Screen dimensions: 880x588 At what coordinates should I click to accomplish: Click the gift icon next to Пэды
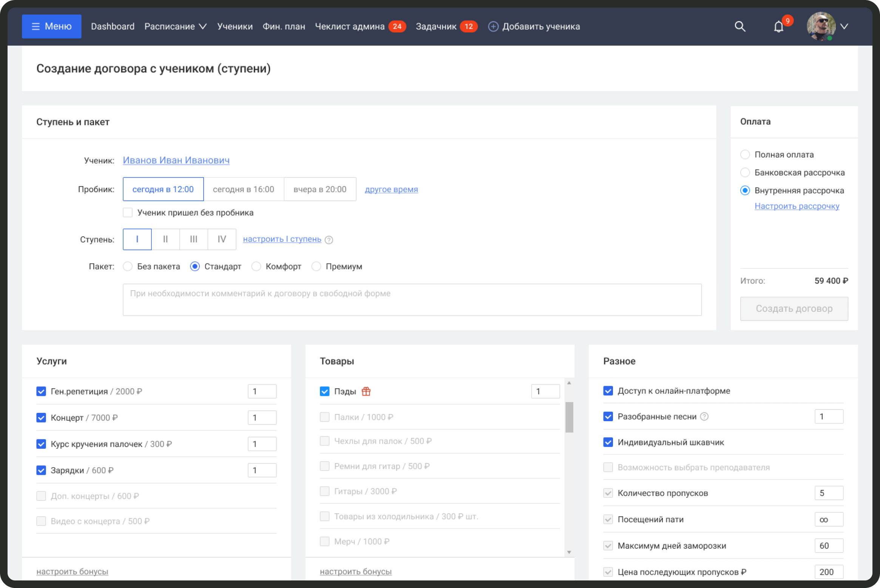[366, 391]
